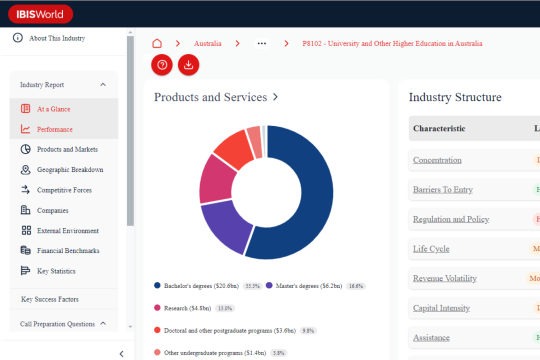Click the Bachelor's degrees legend dot
This screenshot has height=360, width=540.
tap(157, 285)
